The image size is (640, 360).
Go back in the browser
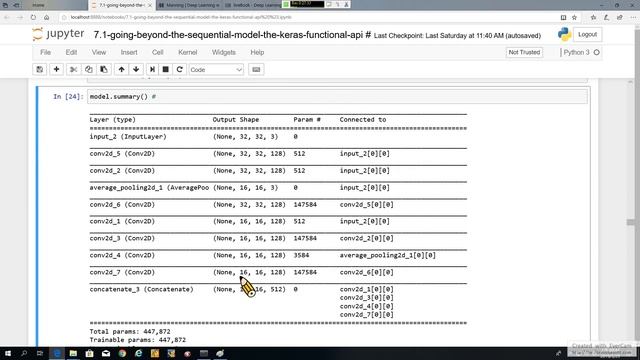pos(7,17)
